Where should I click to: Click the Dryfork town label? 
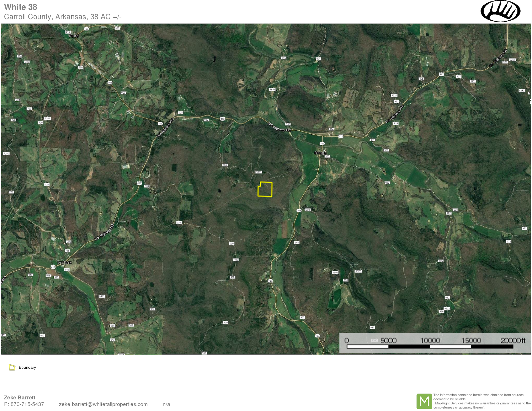[64, 263]
